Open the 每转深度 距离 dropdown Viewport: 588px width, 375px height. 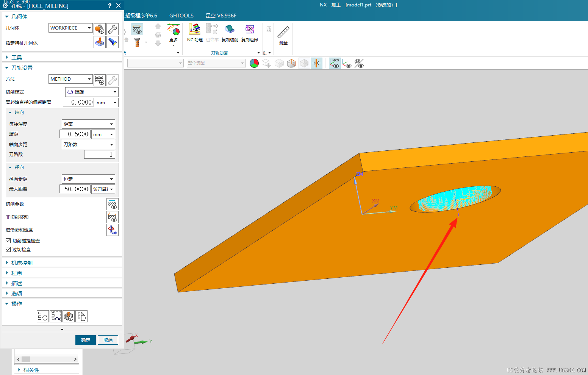coord(88,124)
